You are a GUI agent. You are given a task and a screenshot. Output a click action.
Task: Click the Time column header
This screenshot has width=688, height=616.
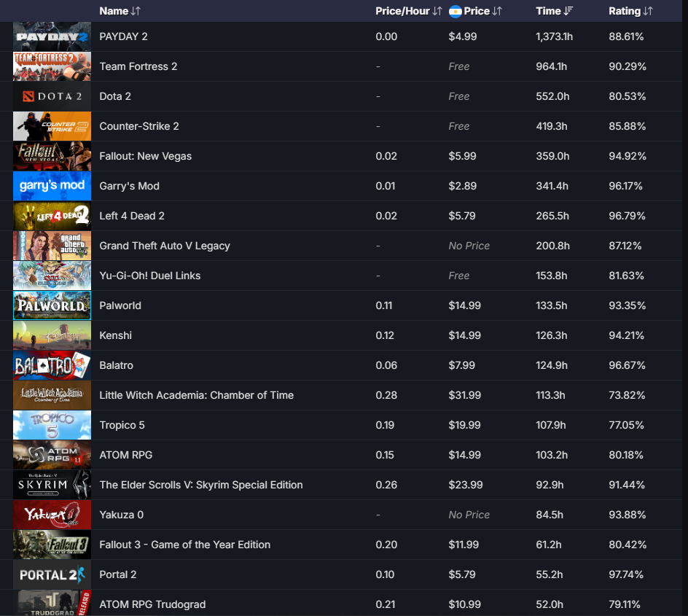point(549,11)
